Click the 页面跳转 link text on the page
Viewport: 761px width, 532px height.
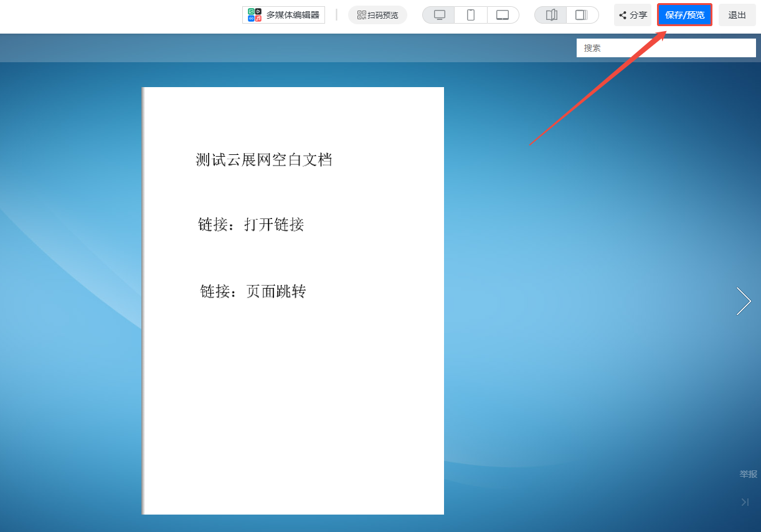[276, 291]
